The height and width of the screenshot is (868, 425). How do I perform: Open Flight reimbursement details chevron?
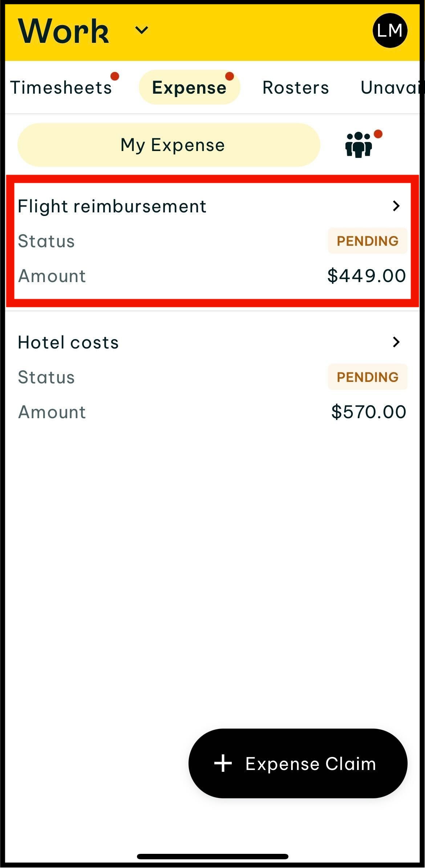pos(396,206)
